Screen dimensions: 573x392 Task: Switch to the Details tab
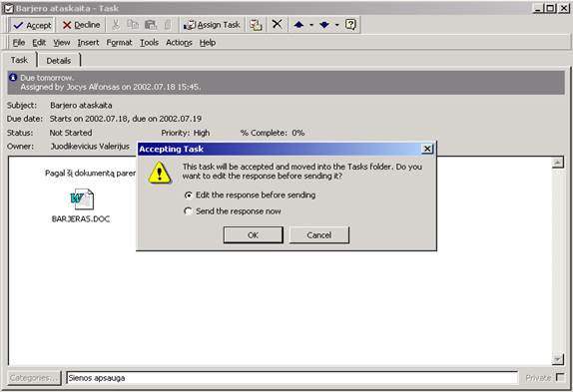click(x=59, y=61)
